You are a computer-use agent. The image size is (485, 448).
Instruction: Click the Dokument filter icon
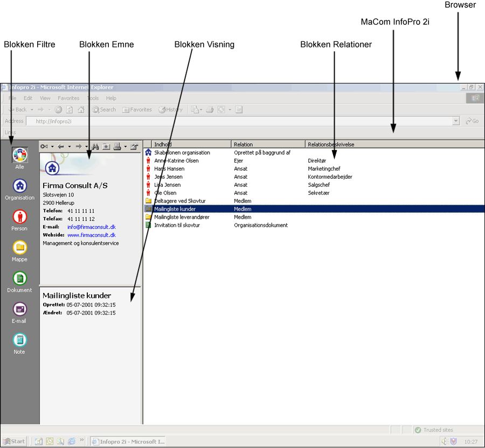pyautogui.click(x=20, y=278)
